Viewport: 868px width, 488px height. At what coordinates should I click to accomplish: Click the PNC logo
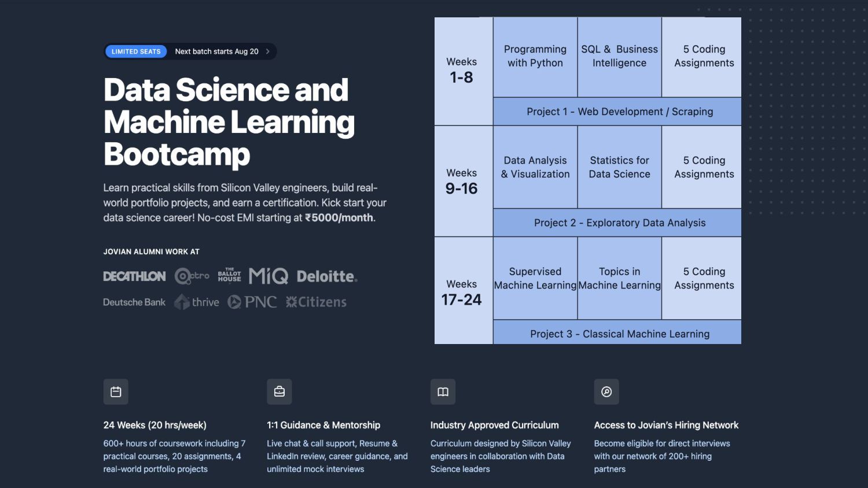252,302
